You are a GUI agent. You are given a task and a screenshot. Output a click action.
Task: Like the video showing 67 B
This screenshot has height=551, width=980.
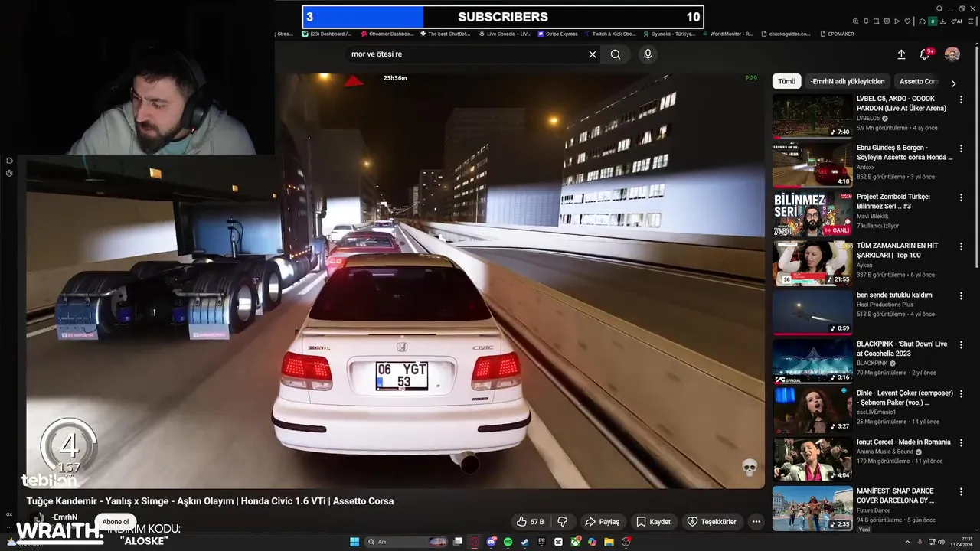pyautogui.click(x=530, y=522)
